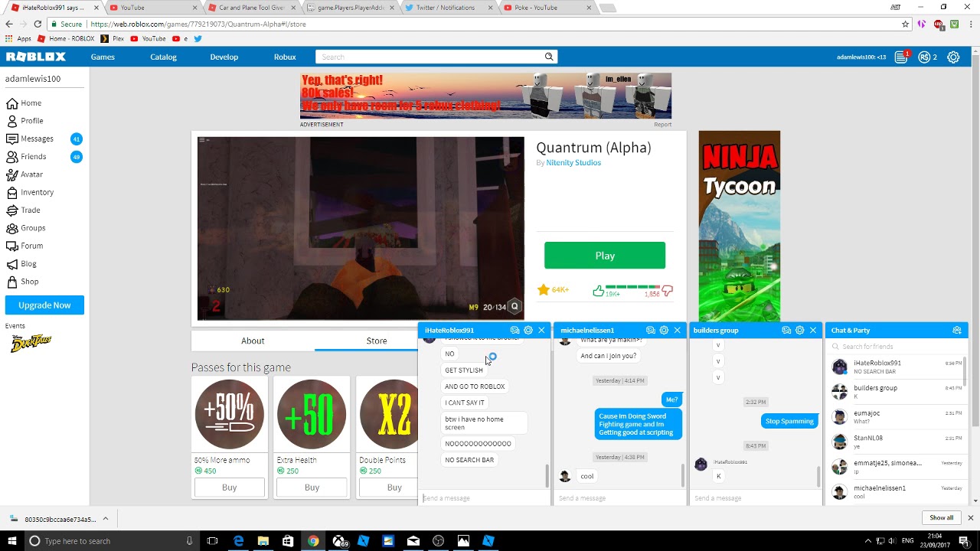Buy the 50% More ammo pass
980x551 pixels.
click(229, 487)
